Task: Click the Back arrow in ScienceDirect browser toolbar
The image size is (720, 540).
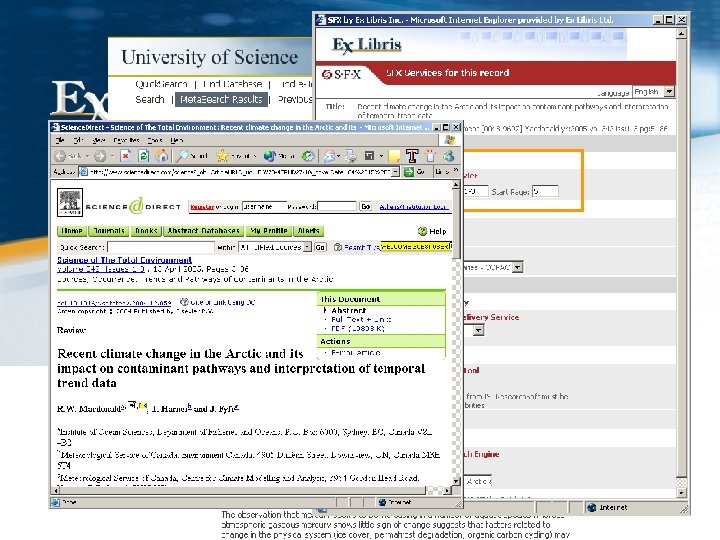Action: tap(60, 156)
